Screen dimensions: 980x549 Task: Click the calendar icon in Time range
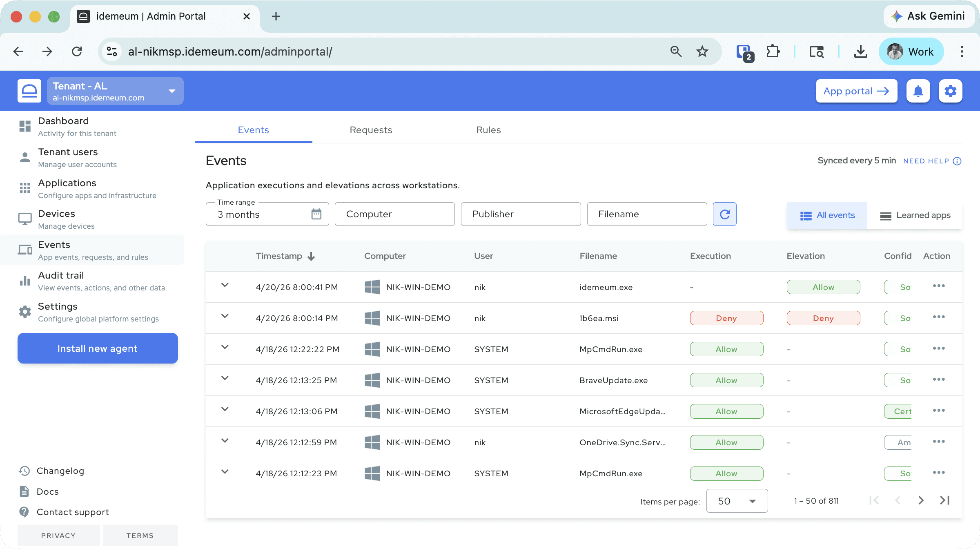tap(316, 214)
